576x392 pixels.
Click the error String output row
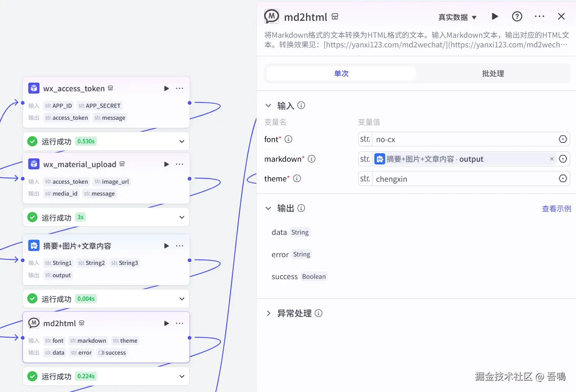291,255
